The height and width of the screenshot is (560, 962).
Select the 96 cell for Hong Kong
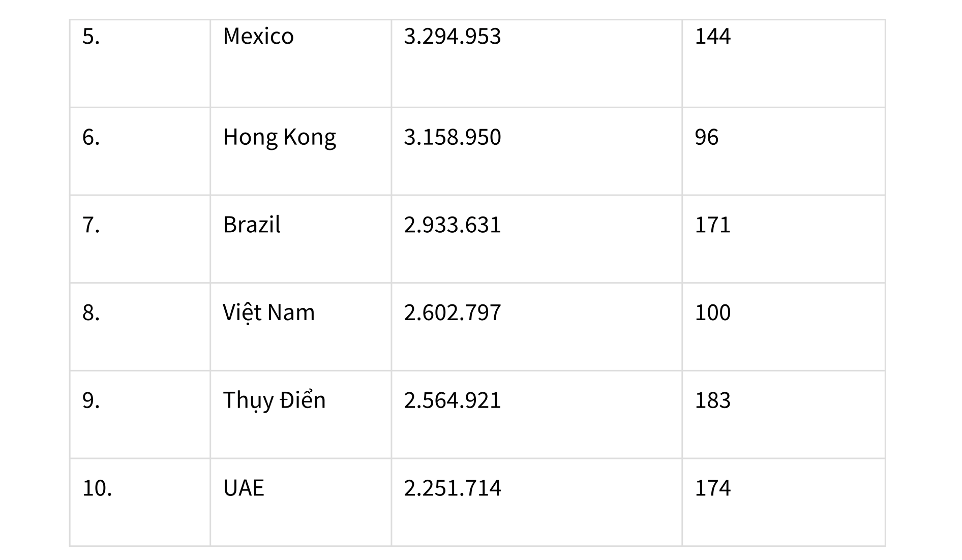point(706,137)
